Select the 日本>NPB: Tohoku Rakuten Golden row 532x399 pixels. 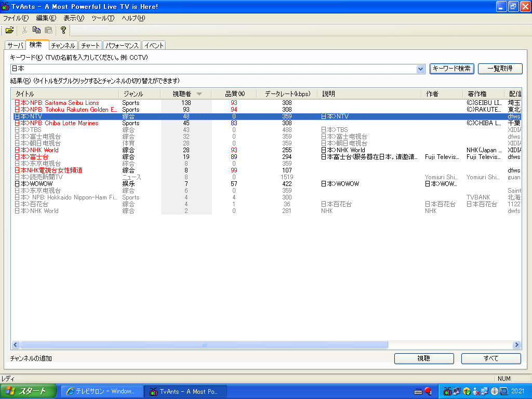(x=267, y=110)
